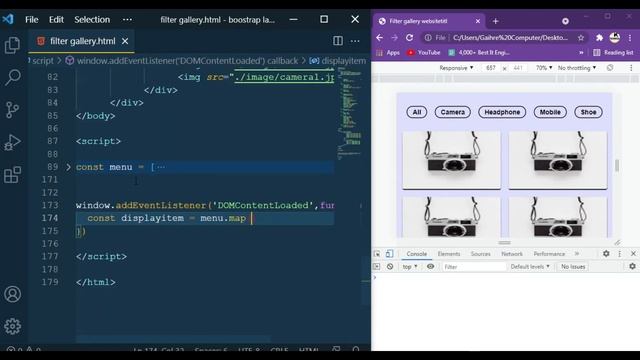Open the Run and Debug view

(12, 142)
